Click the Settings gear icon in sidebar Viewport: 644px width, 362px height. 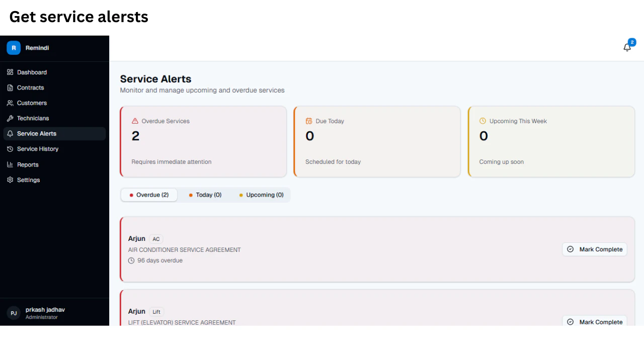click(10, 179)
